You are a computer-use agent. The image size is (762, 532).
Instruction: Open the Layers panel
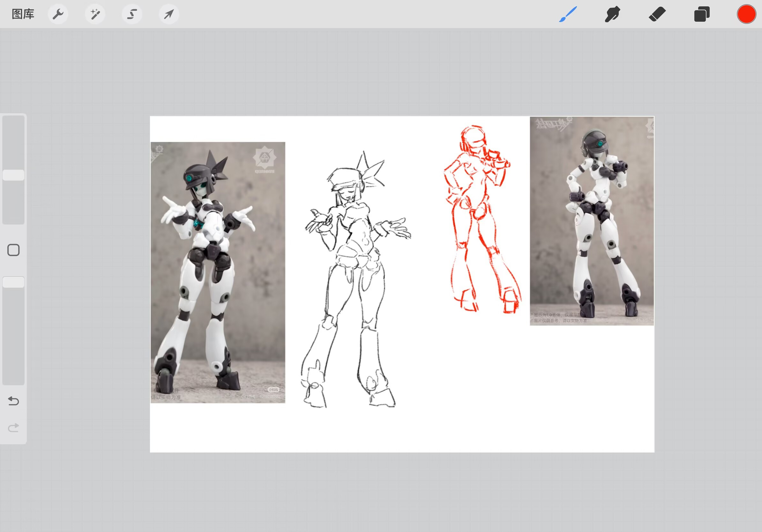702,14
